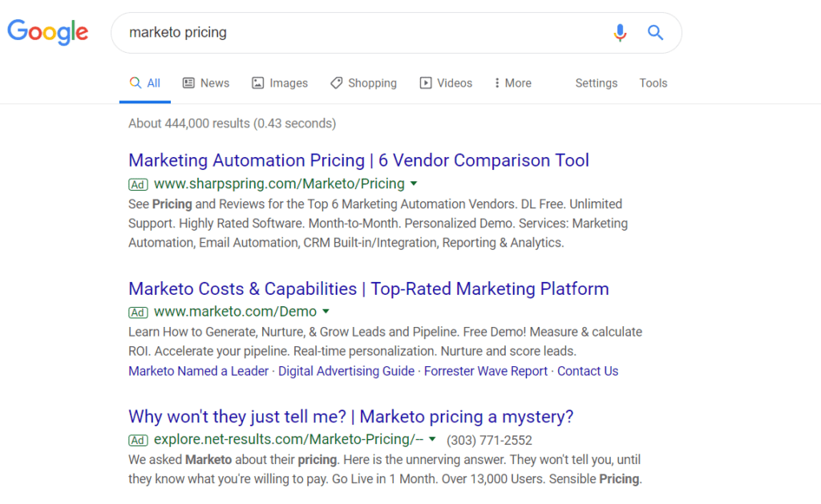Open the search Tools menu
The height and width of the screenshot is (504, 821).
(653, 83)
